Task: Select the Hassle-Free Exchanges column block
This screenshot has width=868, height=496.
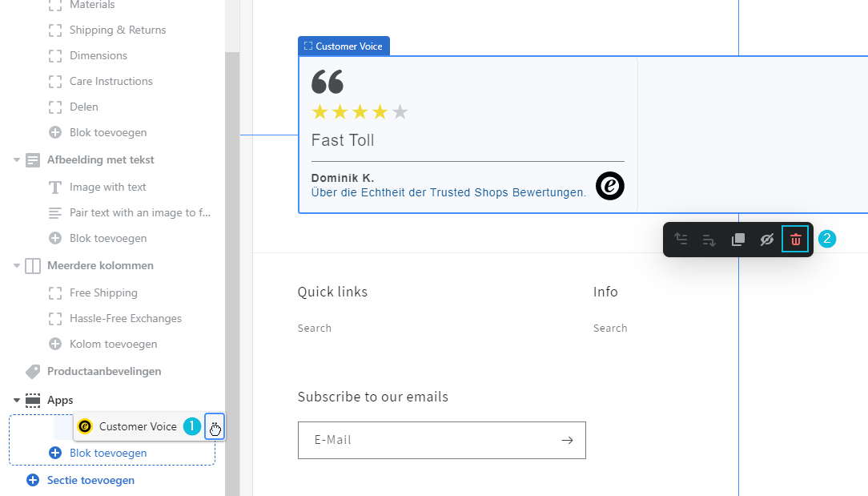Action: coord(126,318)
